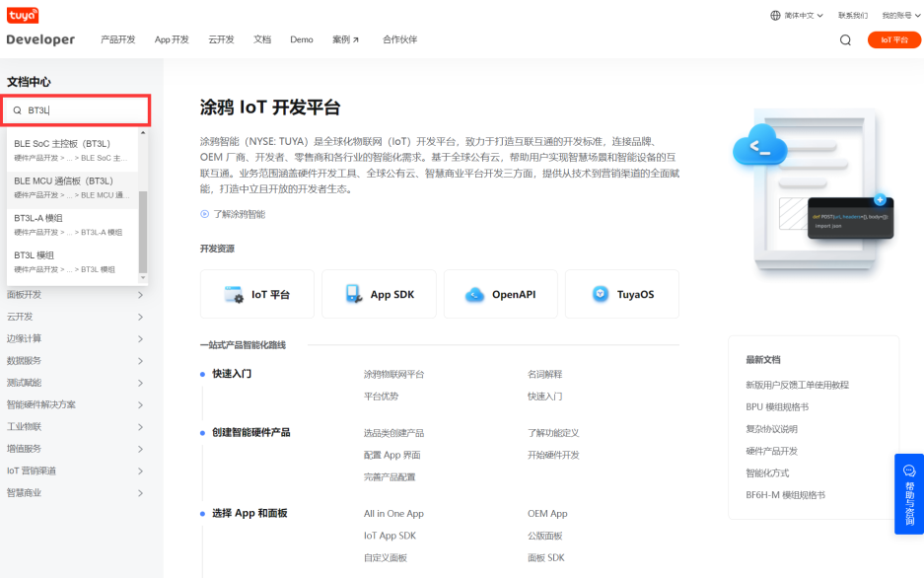
Task: Select BLE MCU 通信板 (BT3L) search result
Action: (73, 187)
